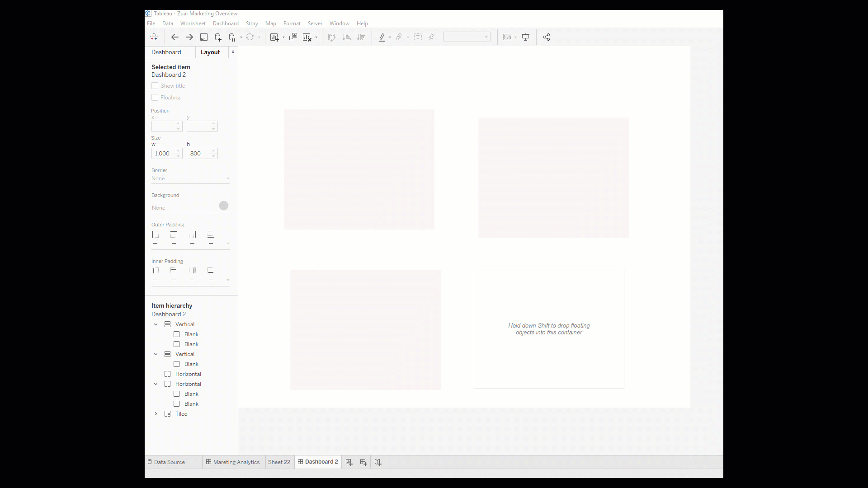Open the Worksheet menu

tap(193, 23)
